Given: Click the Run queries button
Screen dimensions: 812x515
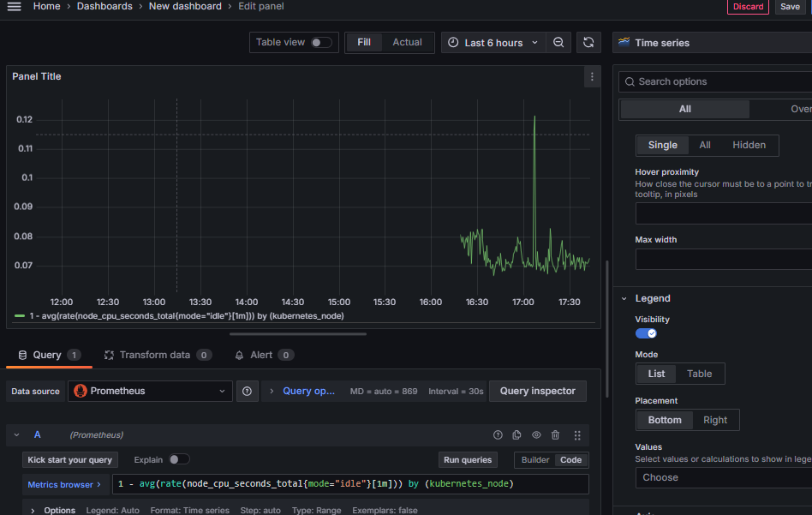Looking at the screenshot, I should [468, 460].
